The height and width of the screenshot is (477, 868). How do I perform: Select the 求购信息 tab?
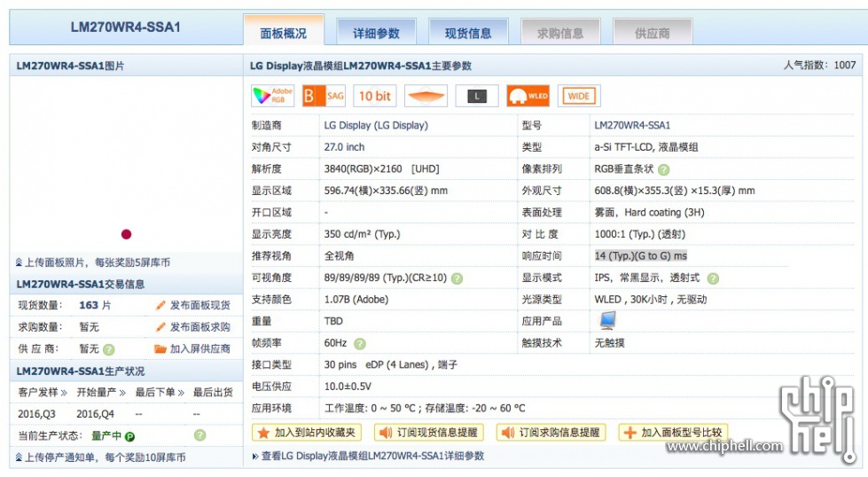[560, 33]
